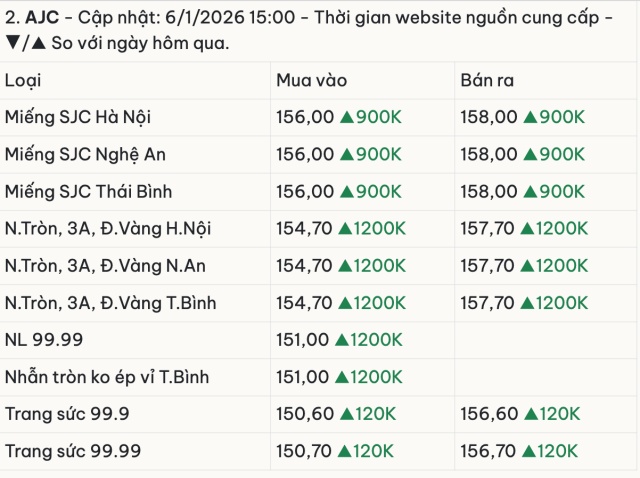The width and height of the screenshot is (640, 478).
Task: Click up arrow in Đ.Vàng T.Bình buy price
Action: click(x=346, y=303)
